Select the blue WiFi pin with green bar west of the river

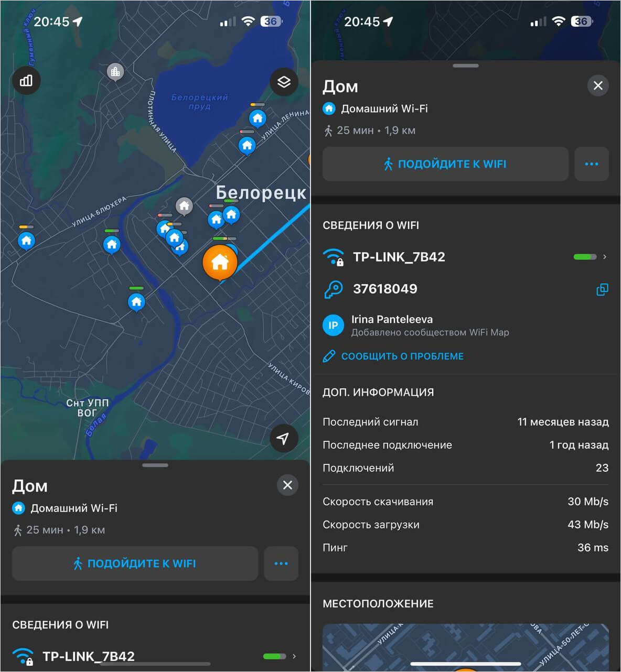pos(111,244)
